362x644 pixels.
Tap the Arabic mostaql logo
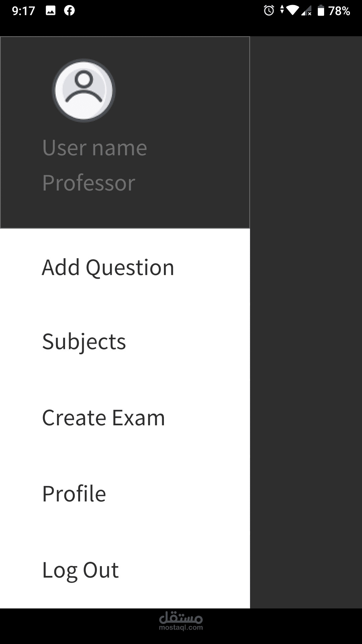click(x=181, y=617)
